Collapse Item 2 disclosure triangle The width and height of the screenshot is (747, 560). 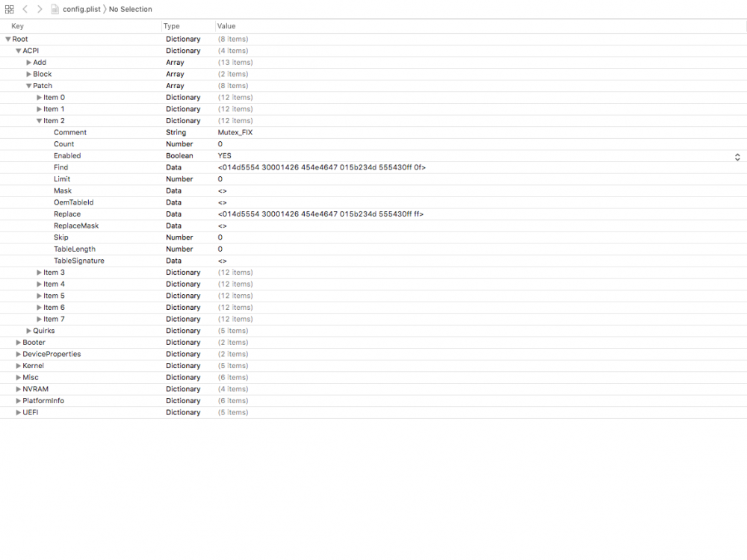point(39,121)
